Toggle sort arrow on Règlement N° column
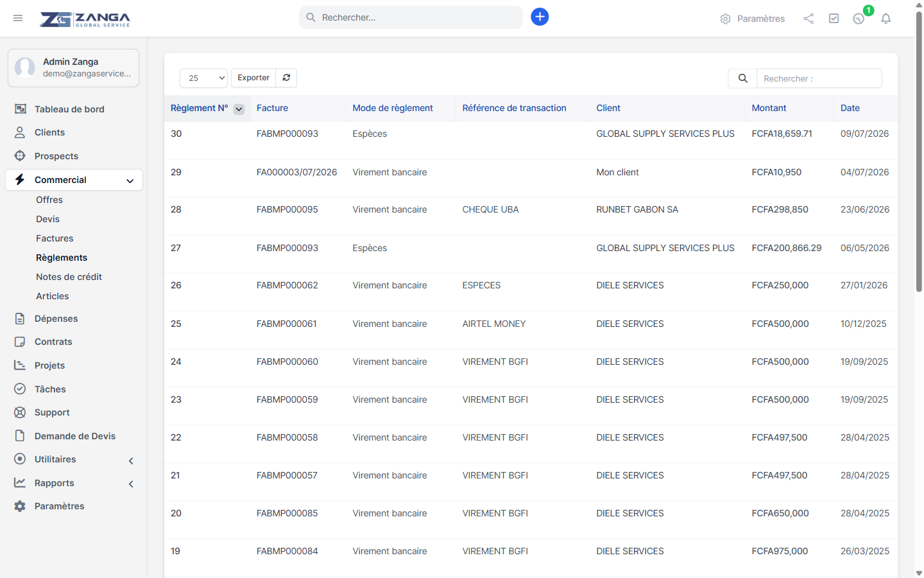 point(239,109)
